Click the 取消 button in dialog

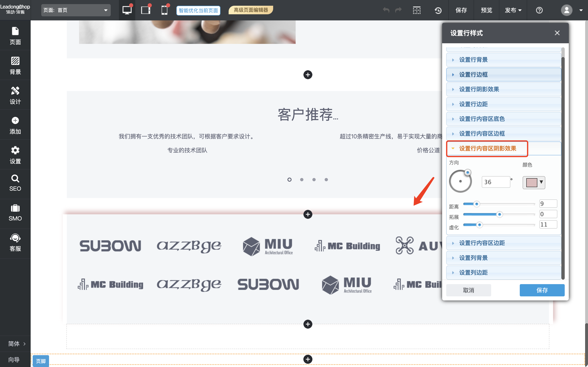tap(468, 290)
